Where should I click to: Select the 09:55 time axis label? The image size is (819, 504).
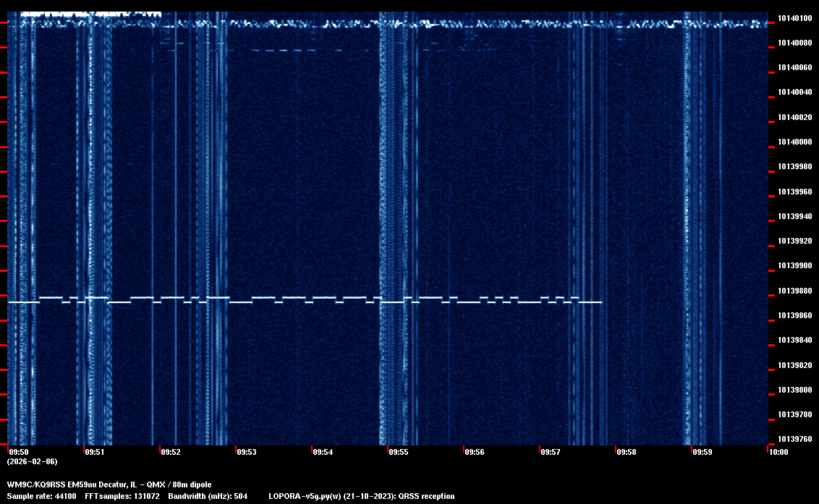399,452
